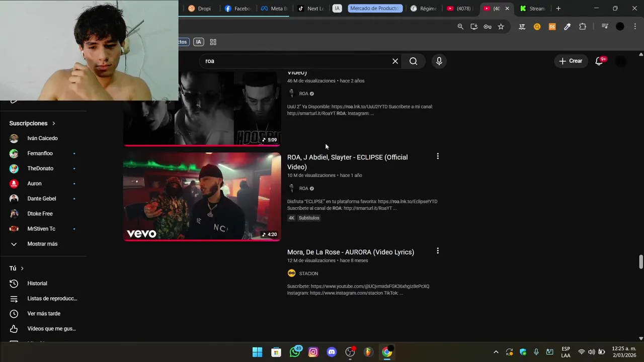Switch to the Facebook tab
Screen dimensions: 644x362
point(237,9)
